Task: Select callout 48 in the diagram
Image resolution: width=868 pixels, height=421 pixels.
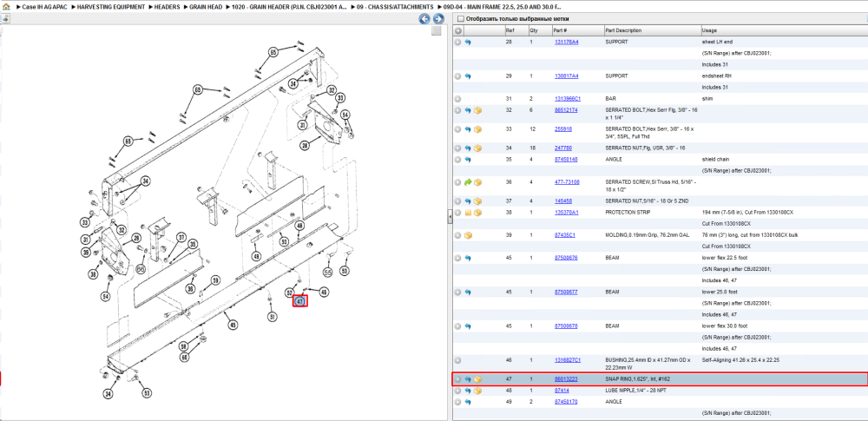Action: click(x=299, y=226)
